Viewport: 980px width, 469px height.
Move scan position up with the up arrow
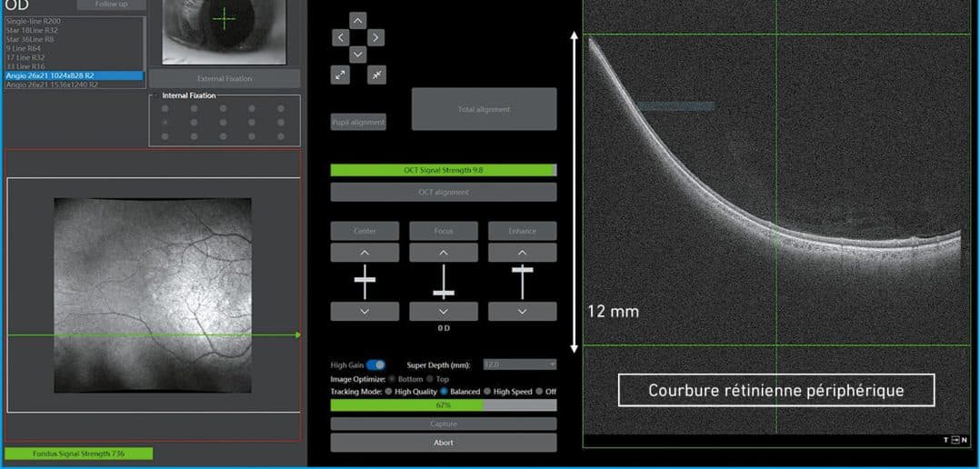[357, 21]
